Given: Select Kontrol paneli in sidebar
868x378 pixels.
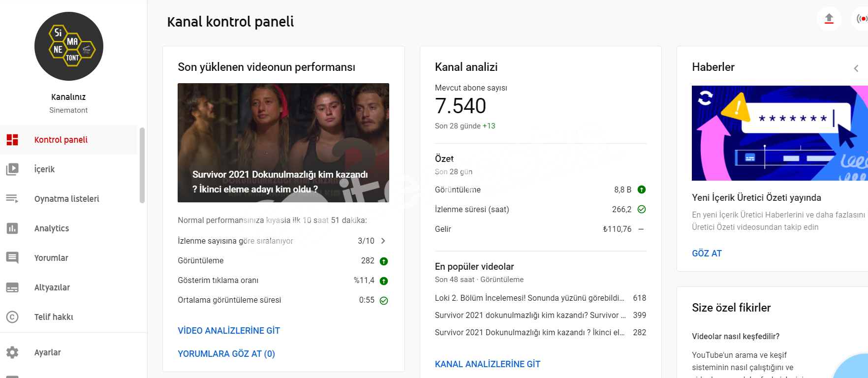Looking at the screenshot, I should pyautogui.click(x=69, y=140).
